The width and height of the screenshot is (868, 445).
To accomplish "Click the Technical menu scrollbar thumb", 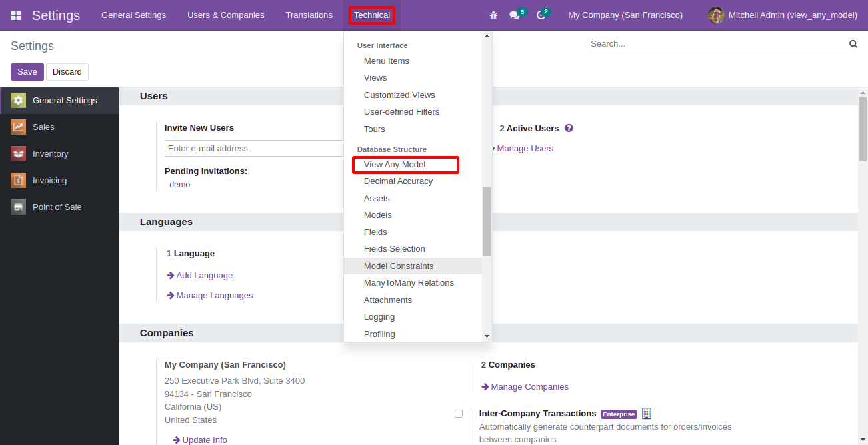I will pos(487,221).
